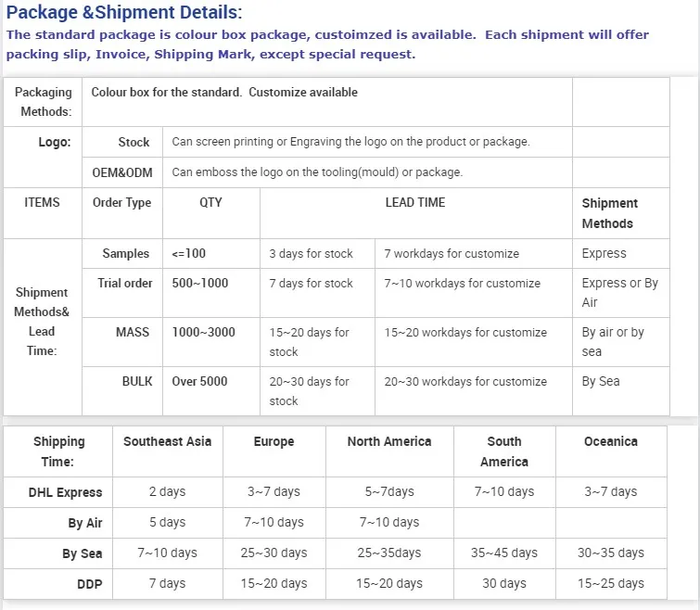This screenshot has width=700, height=610.
Task: Click the 7 workdays for customize cell
Action: tap(452, 253)
